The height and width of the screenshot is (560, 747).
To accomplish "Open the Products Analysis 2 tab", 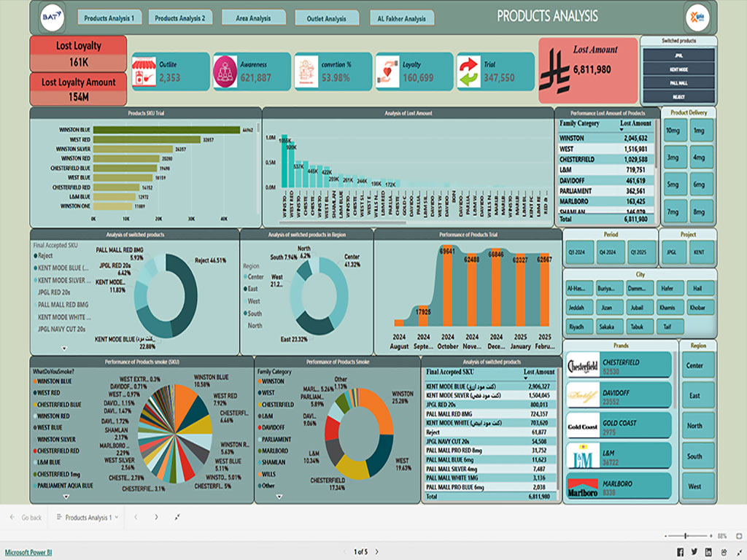I will pos(180,18).
